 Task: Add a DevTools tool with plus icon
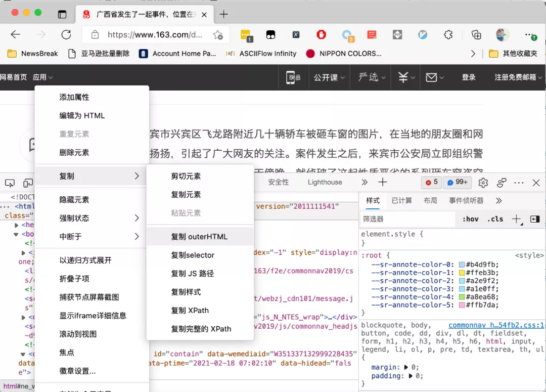tap(382, 182)
